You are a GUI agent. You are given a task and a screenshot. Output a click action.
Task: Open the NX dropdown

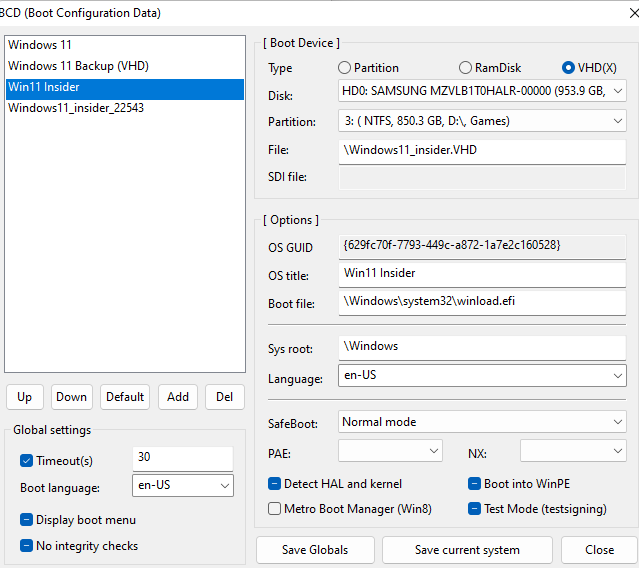click(x=573, y=451)
